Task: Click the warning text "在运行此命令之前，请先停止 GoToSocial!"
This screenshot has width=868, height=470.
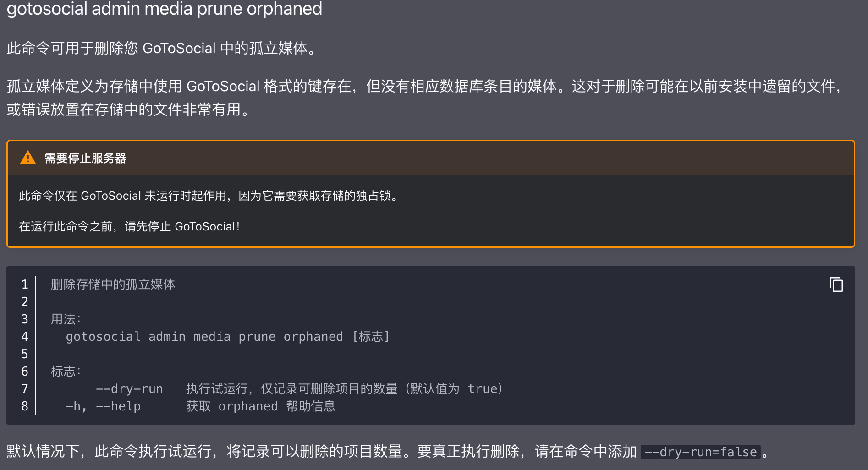Action: [x=129, y=226]
